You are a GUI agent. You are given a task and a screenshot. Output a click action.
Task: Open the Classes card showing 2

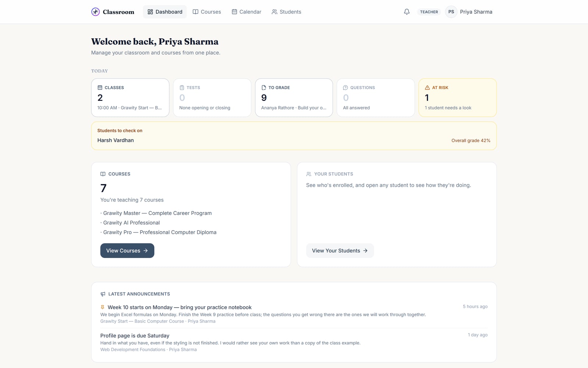click(130, 98)
